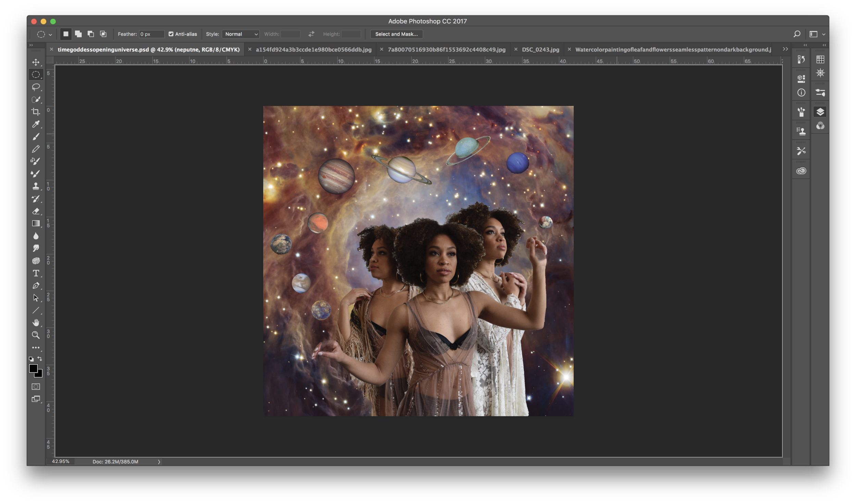Switch to 7a80070516930b86f1553692c4408c49.jpg tab
This screenshot has width=856, height=504.
(x=446, y=50)
